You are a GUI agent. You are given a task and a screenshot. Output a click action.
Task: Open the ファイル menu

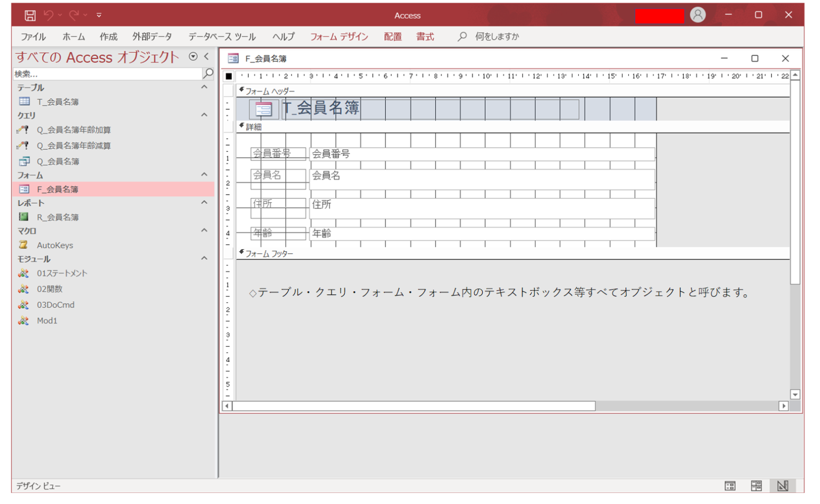[34, 36]
